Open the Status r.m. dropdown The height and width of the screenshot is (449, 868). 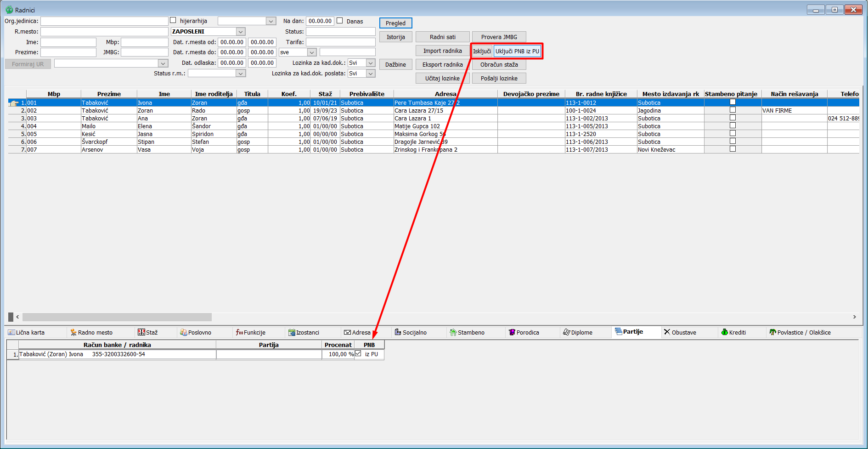pos(241,74)
